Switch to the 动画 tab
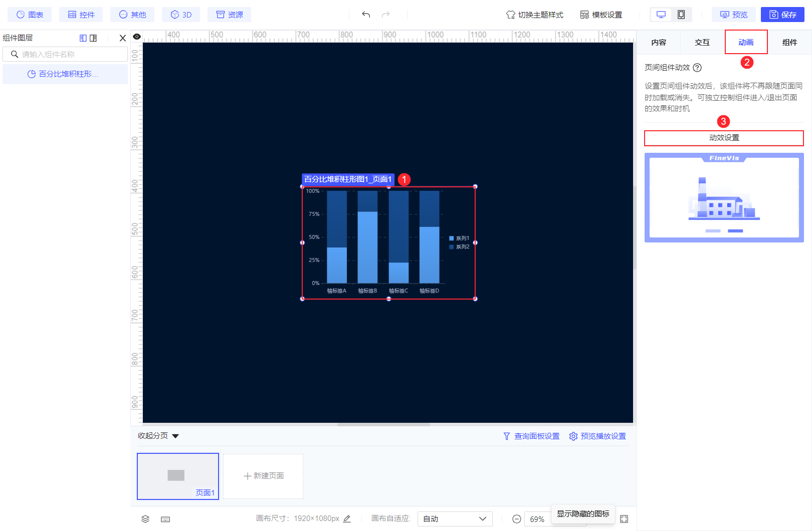812x531 pixels. coord(746,42)
